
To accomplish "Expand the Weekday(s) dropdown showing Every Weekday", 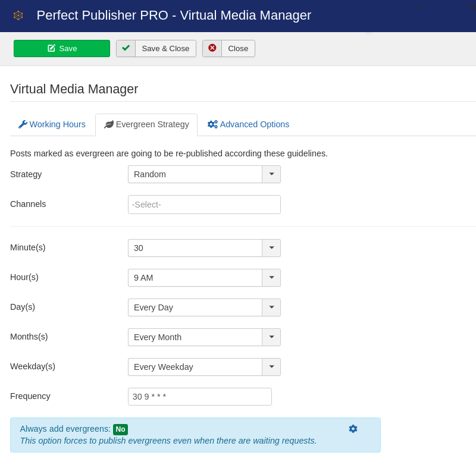I will [x=204, y=367].
